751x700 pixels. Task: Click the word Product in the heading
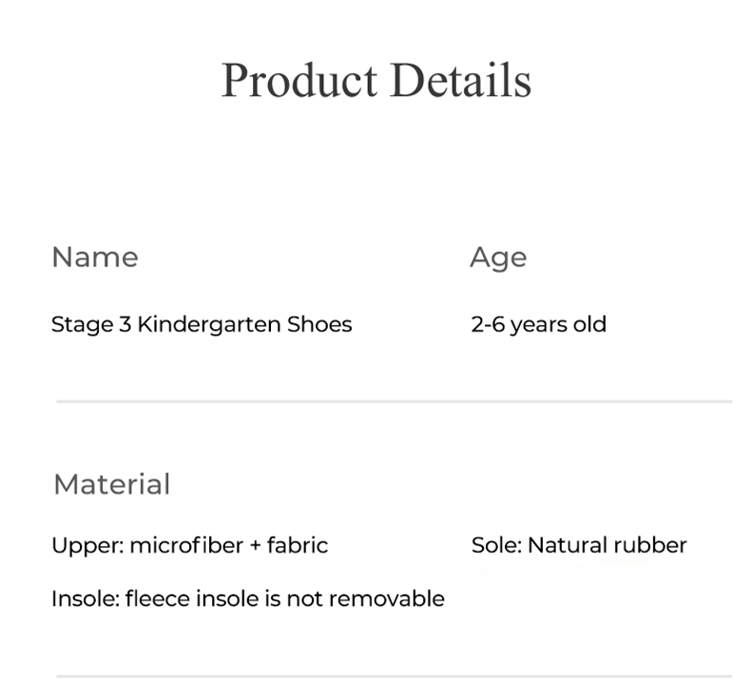(299, 80)
